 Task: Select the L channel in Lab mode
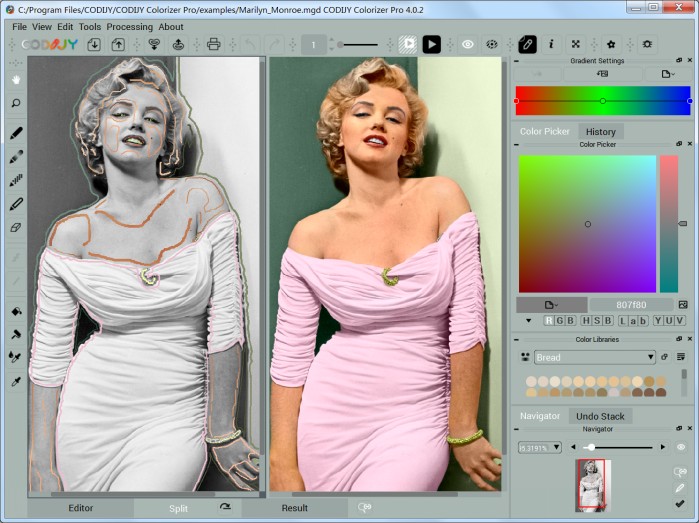(622, 321)
